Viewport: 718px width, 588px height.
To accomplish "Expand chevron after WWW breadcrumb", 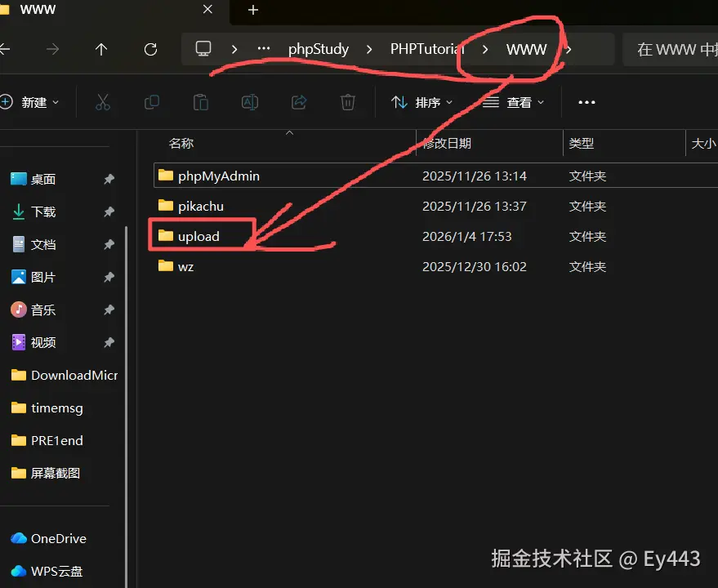I will [x=569, y=49].
